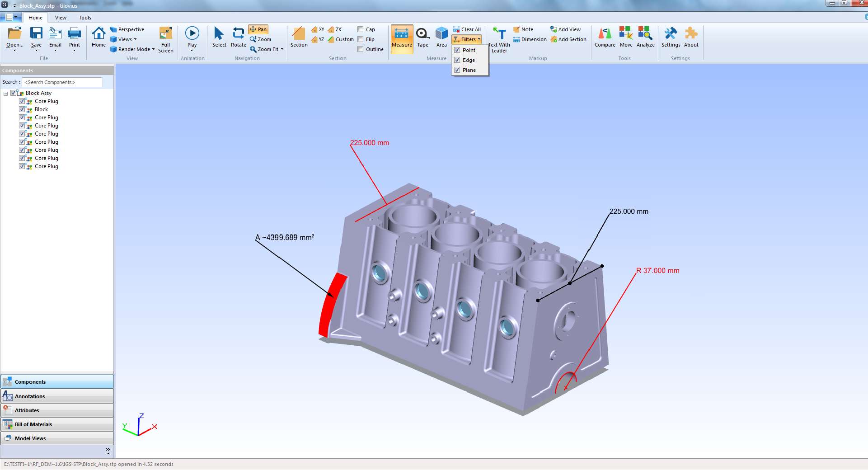Switch to the Tools ribbon tab
The width and height of the screenshot is (868, 470).
pos(85,18)
